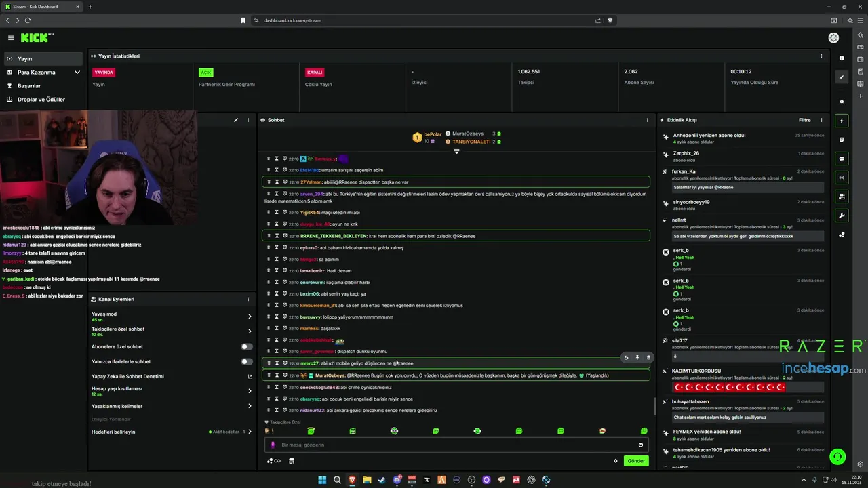The height and width of the screenshot is (488, 868).
Task: Open the gift shop icon below the chat input
Action: 292,461
